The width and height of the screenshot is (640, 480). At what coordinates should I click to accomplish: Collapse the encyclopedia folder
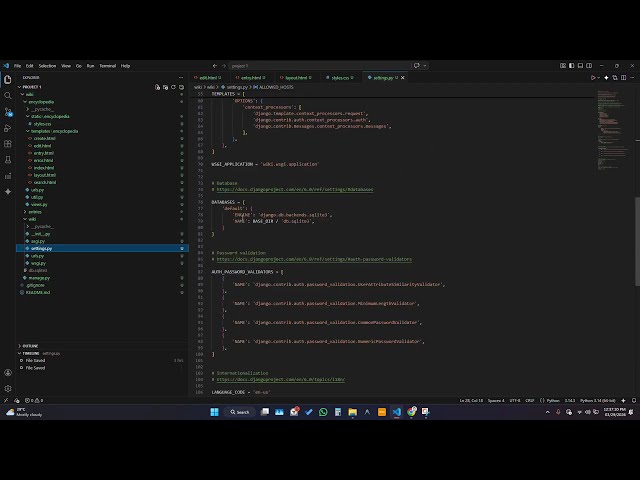[x=41, y=102]
